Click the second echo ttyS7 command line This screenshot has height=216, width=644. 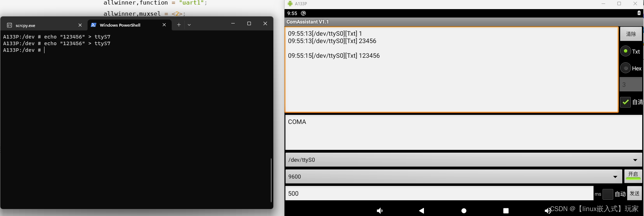click(57, 43)
